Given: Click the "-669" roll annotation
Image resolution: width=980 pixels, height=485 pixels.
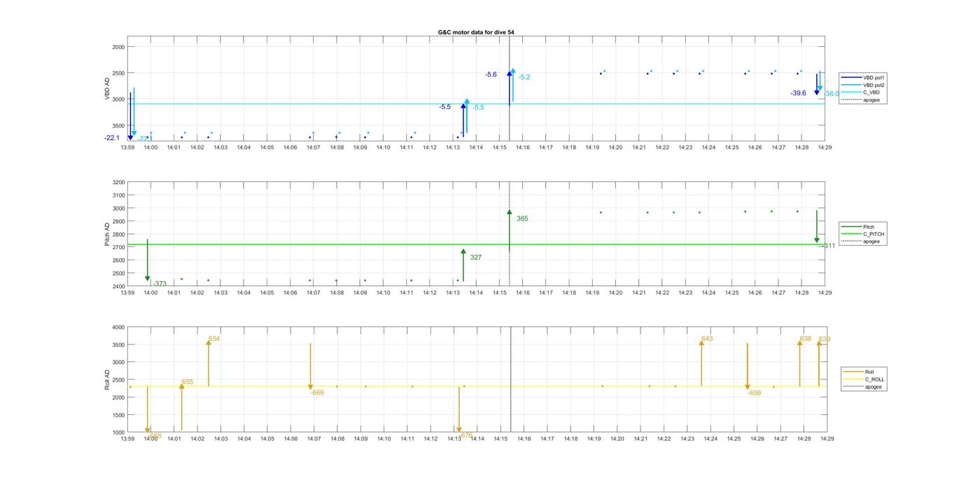Looking at the screenshot, I should (317, 393).
